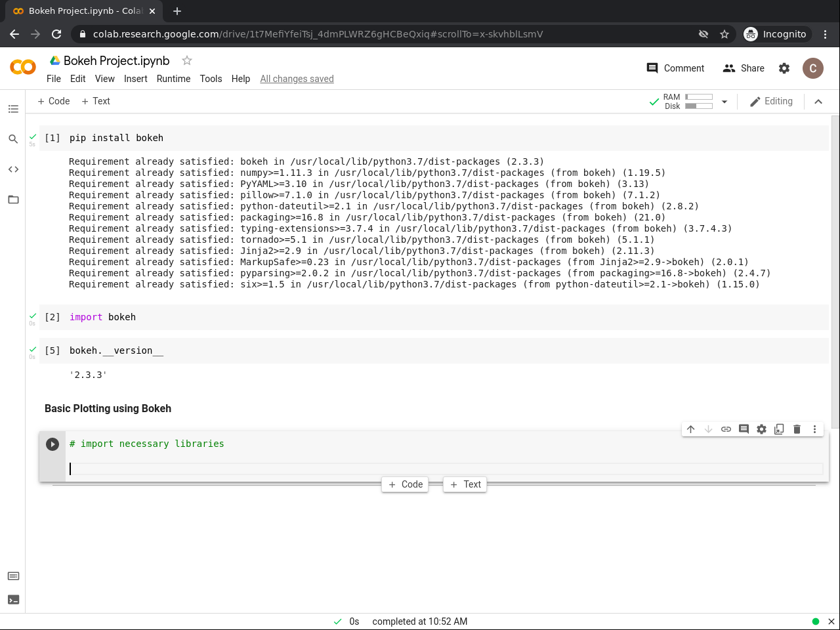Add a code cell from the toolbar

[x=54, y=101]
